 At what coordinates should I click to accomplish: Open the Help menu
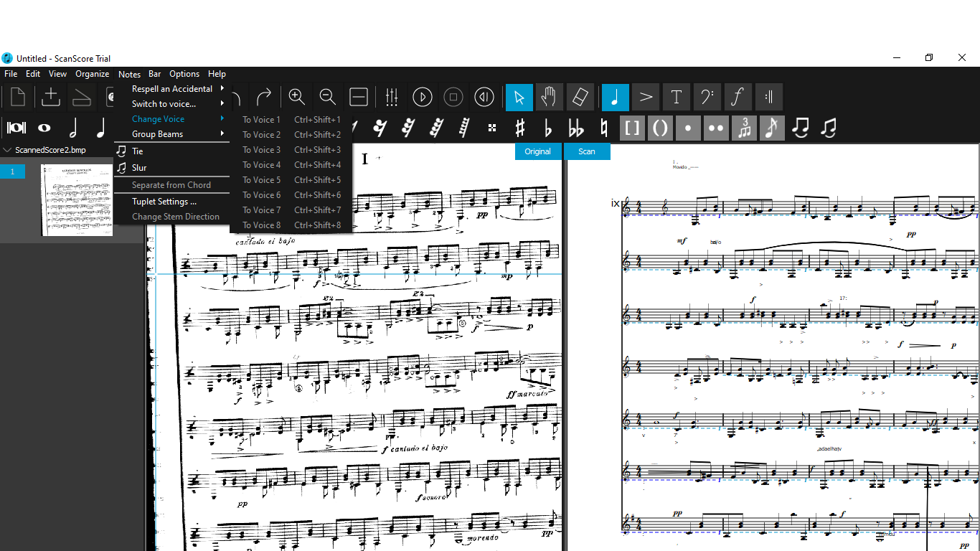217,74
